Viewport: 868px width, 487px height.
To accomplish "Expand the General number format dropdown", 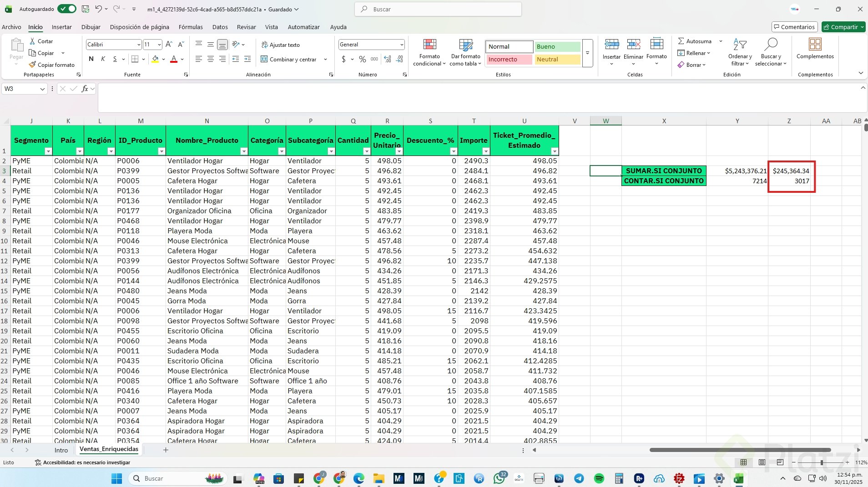I will coord(402,45).
